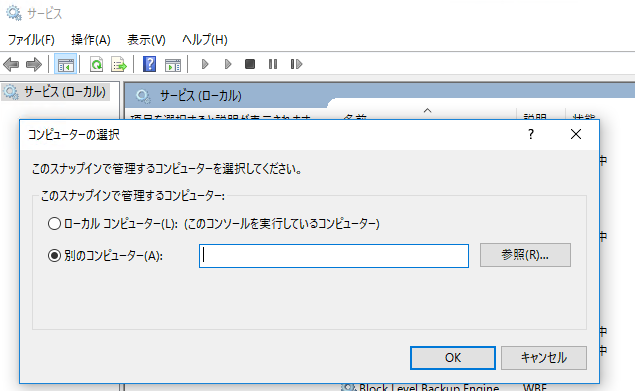This screenshot has height=391, width=635.
Task: Click the dialog's ? help button
Action: 531,134
